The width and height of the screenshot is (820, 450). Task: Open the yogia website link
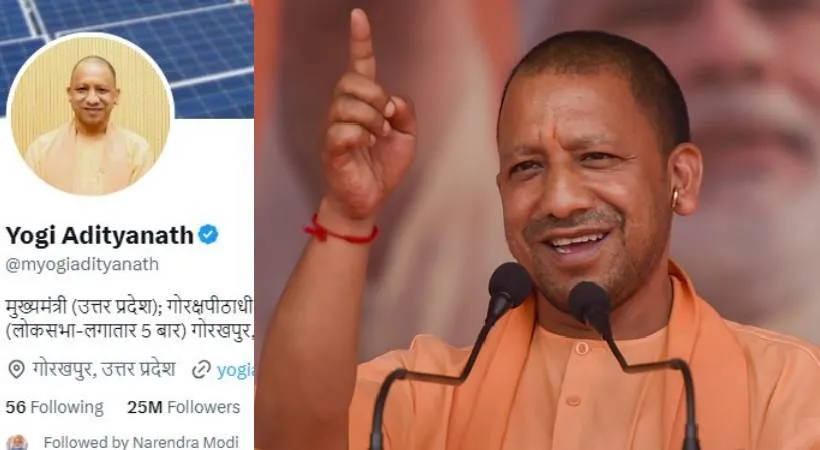point(235,370)
